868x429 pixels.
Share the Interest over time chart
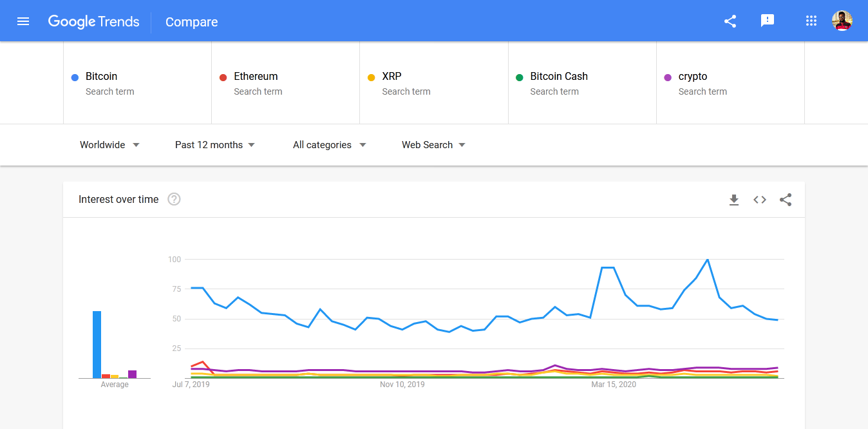(x=786, y=200)
